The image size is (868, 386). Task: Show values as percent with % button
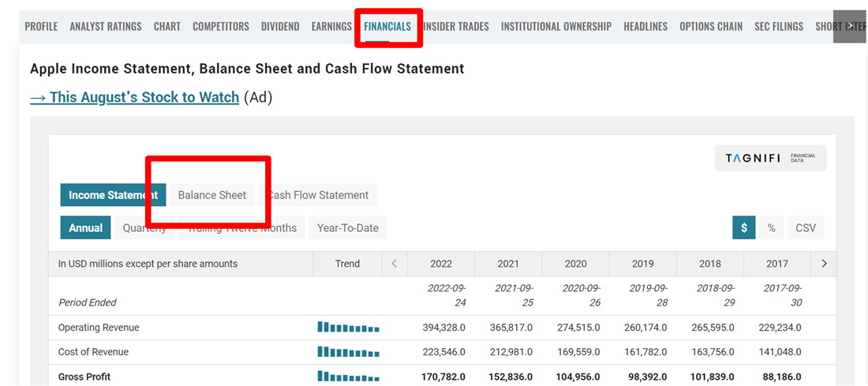point(771,228)
